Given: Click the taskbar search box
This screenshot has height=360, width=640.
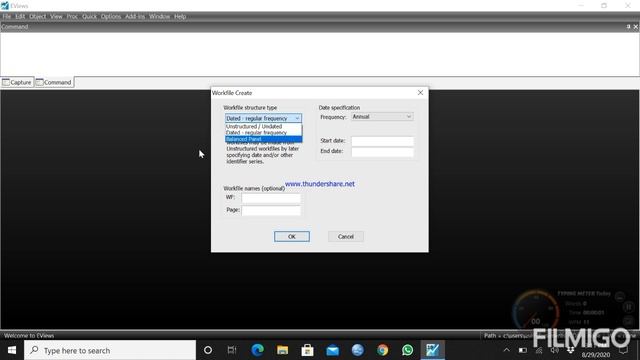Looking at the screenshot, I should tap(110, 350).
